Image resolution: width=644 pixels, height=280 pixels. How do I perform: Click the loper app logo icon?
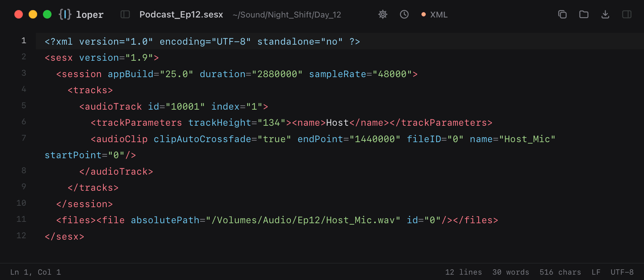[x=65, y=14]
